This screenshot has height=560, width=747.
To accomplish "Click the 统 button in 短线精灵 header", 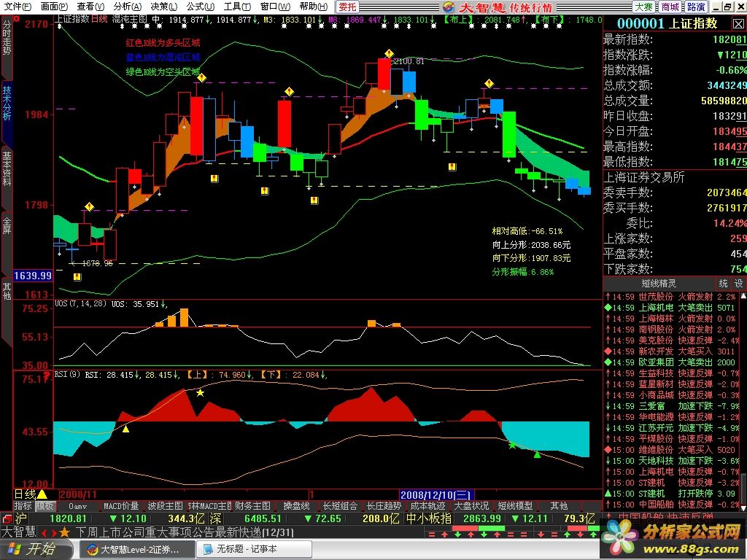I will 723,284.
